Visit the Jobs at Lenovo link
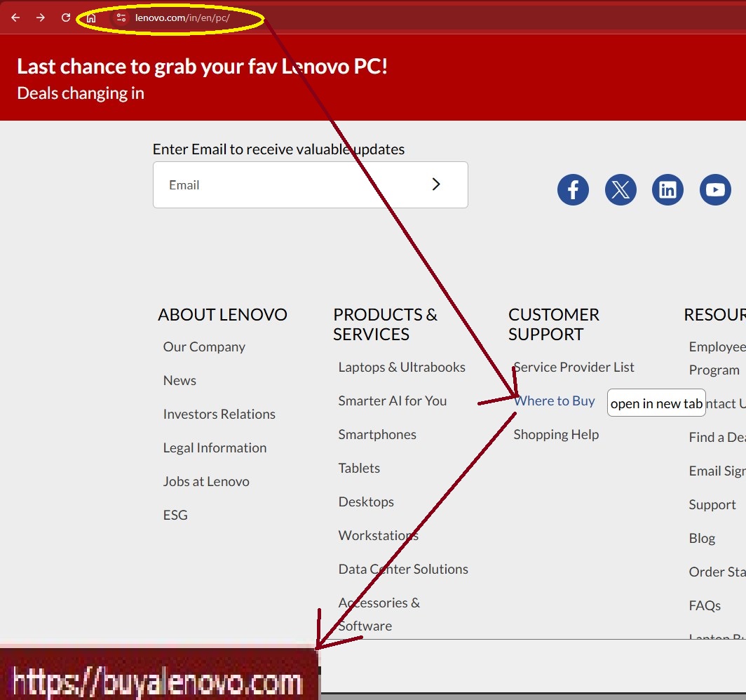746x700 pixels. (206, 482)
